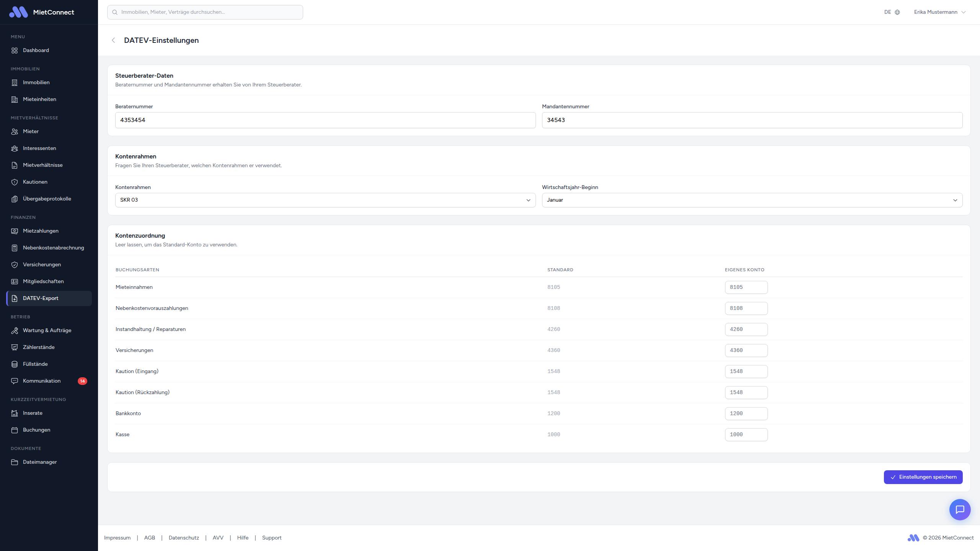This screenshot has width=980, height=551.
Task: Open Kommunikation menu item
Action: click(42, 381)
